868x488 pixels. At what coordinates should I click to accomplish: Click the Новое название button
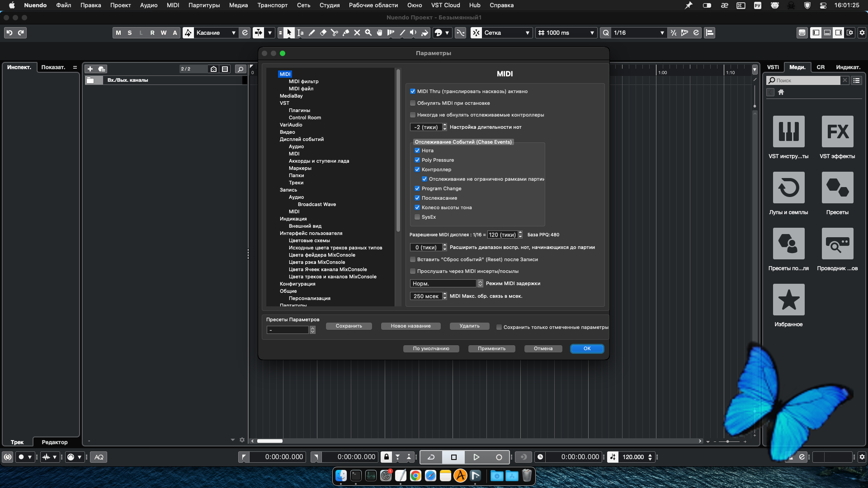tap(410, 326)
